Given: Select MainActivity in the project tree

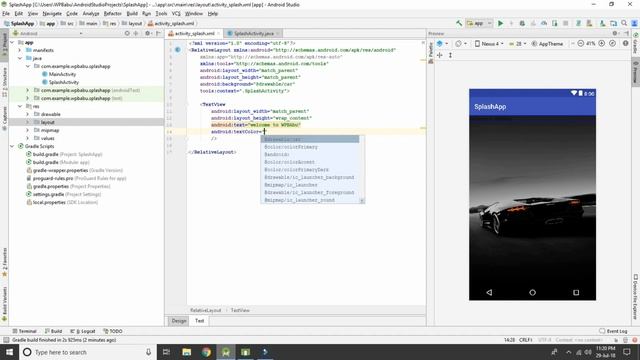Looking at the screenshot, I should point(62,74).
